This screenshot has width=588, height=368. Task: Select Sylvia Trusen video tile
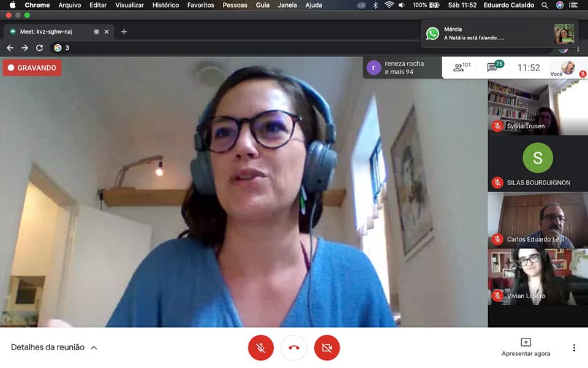click(538, 107)
